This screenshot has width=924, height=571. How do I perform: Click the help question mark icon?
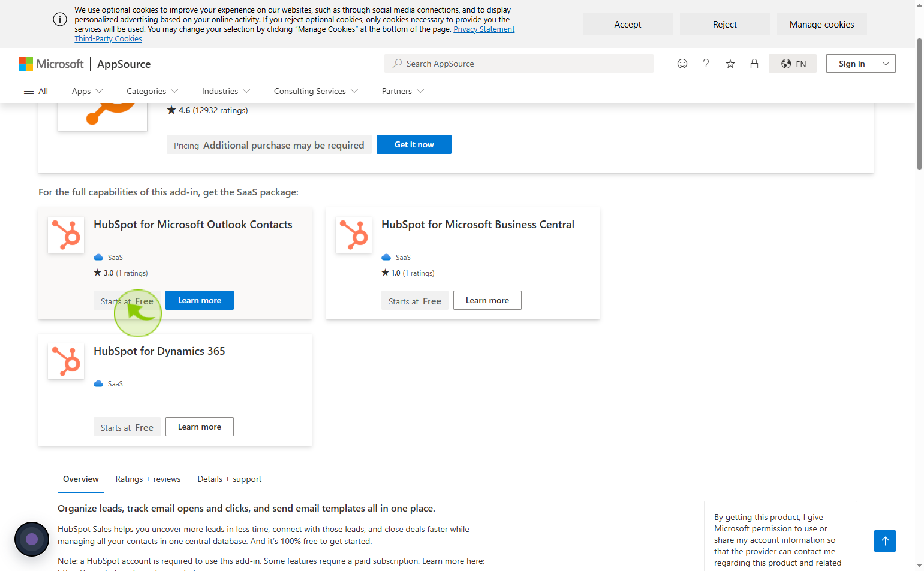(x=706, y=64)
